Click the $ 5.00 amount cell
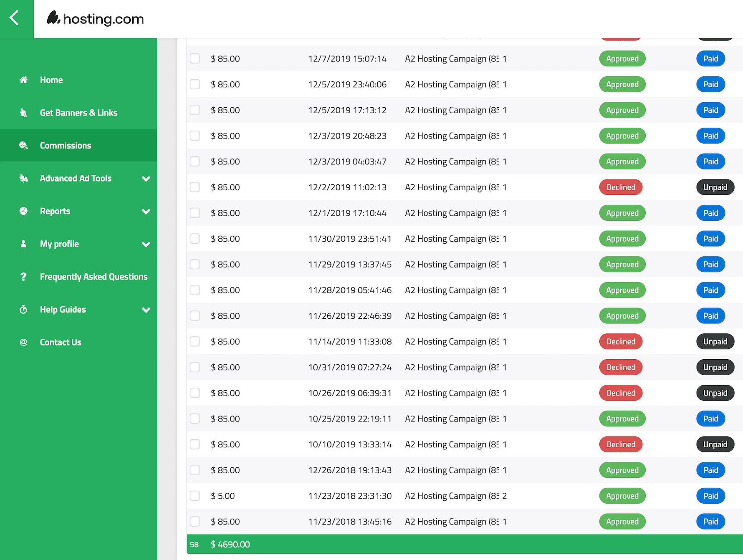This screenshot has height=560, width=743. tap(223, 496)
